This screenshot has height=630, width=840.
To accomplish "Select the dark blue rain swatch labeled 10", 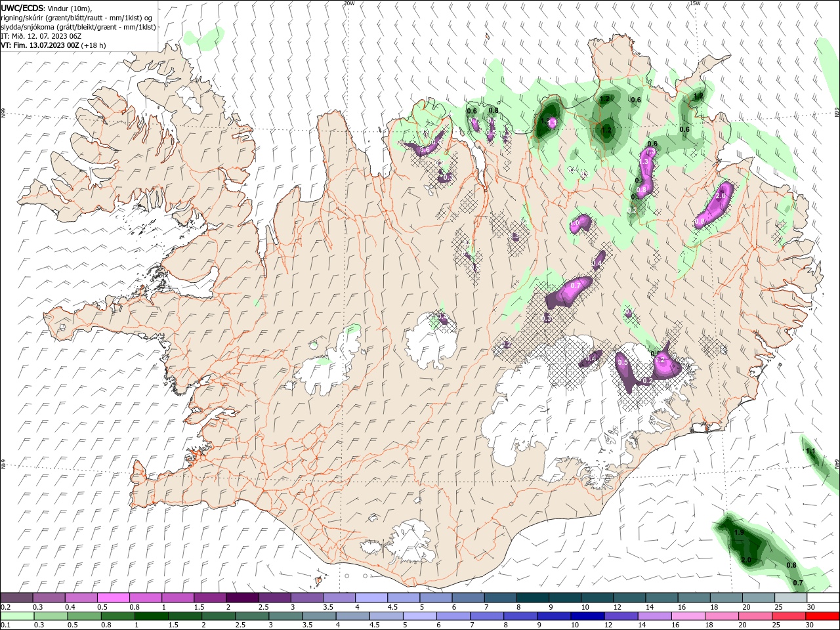I will click(587, 616).
